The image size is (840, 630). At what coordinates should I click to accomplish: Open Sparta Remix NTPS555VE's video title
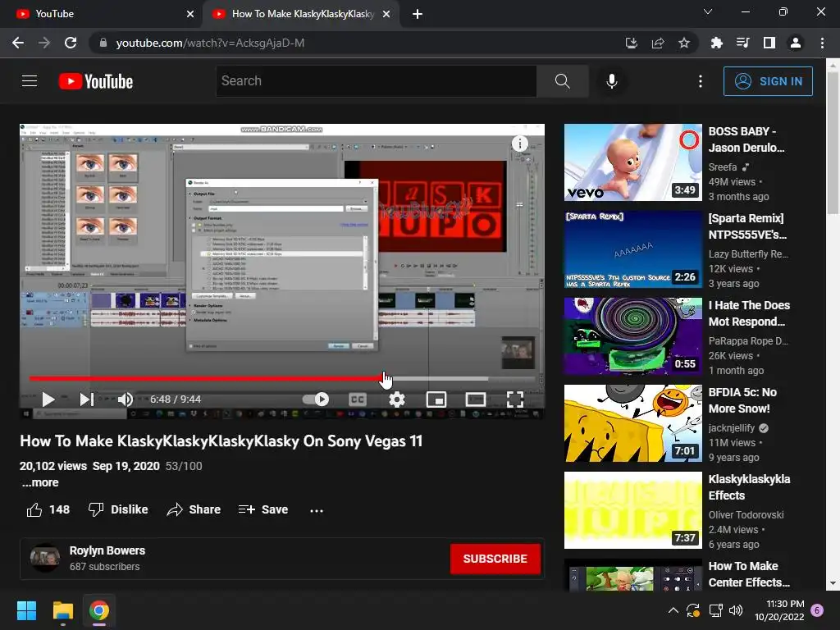pos(747,226)
